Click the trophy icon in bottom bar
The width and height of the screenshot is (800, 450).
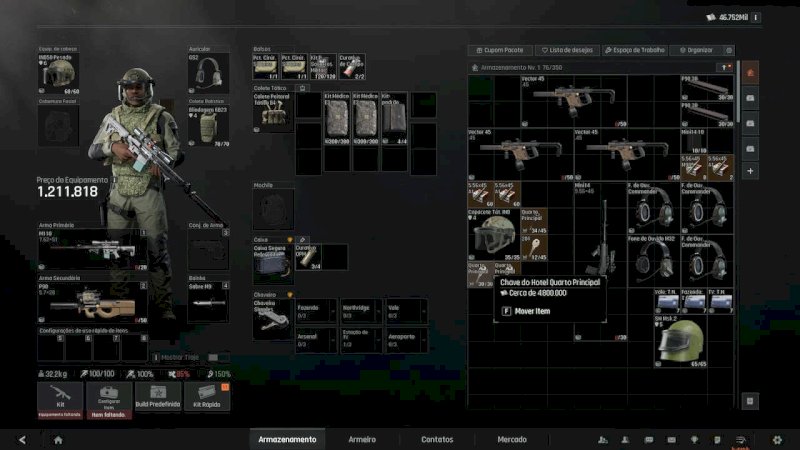click(x=692, y=439)
